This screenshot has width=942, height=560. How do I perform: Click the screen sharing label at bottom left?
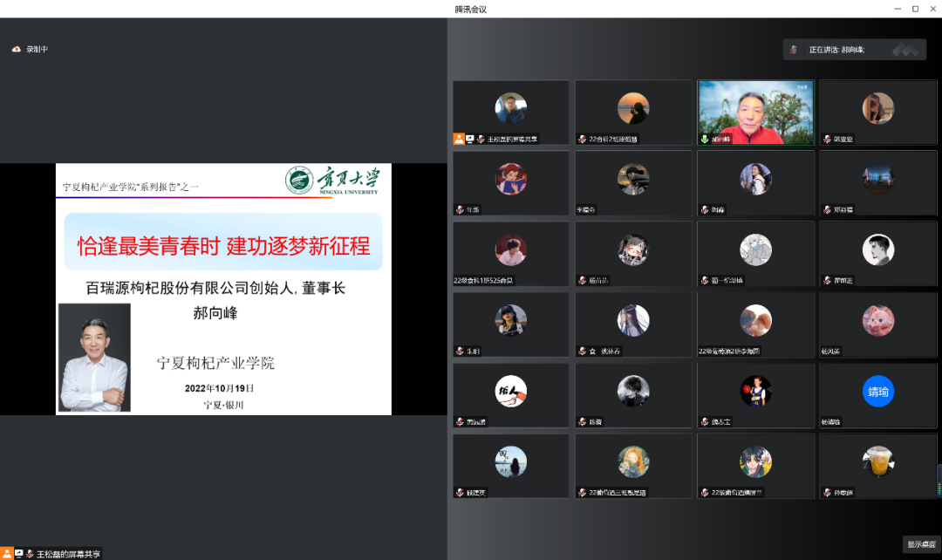(68, 554)
